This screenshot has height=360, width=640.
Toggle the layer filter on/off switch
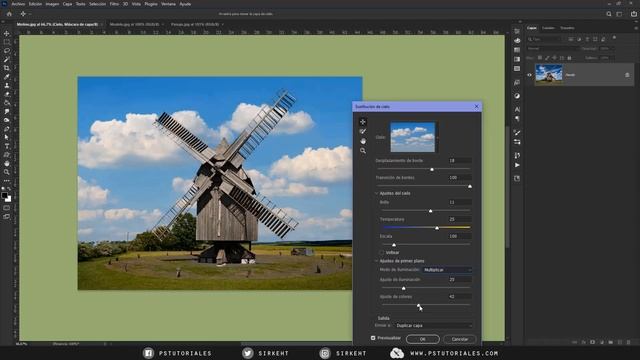614,38
